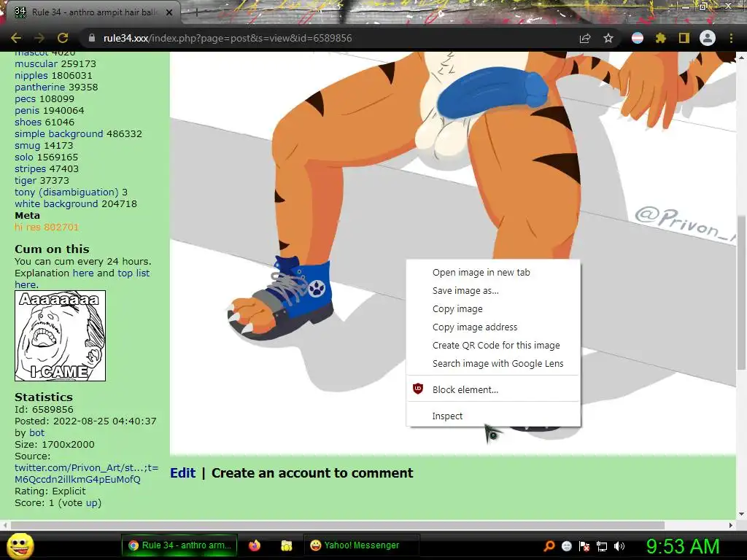Close the Rule 34 browser tab
The height and width of the screenshot is (560, 747).
(x=169, y=12)
